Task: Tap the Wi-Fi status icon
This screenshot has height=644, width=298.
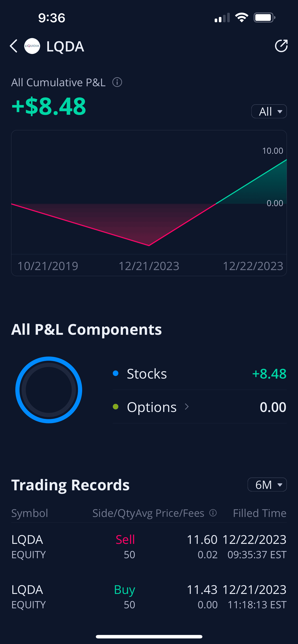Action: pos(241,18)
